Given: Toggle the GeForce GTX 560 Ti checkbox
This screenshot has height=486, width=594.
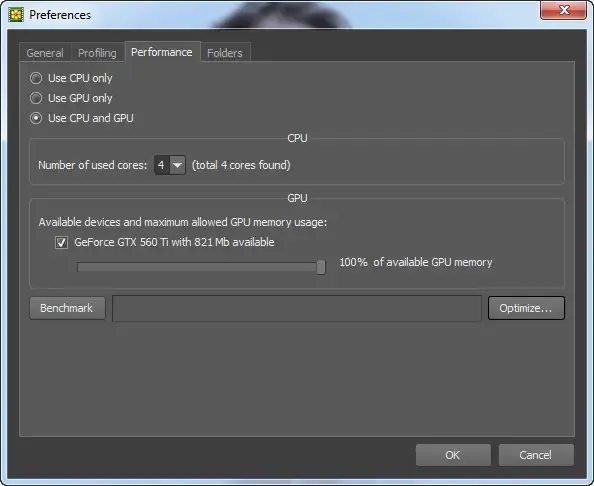Looking at the screenshot, I should [61, 242].
